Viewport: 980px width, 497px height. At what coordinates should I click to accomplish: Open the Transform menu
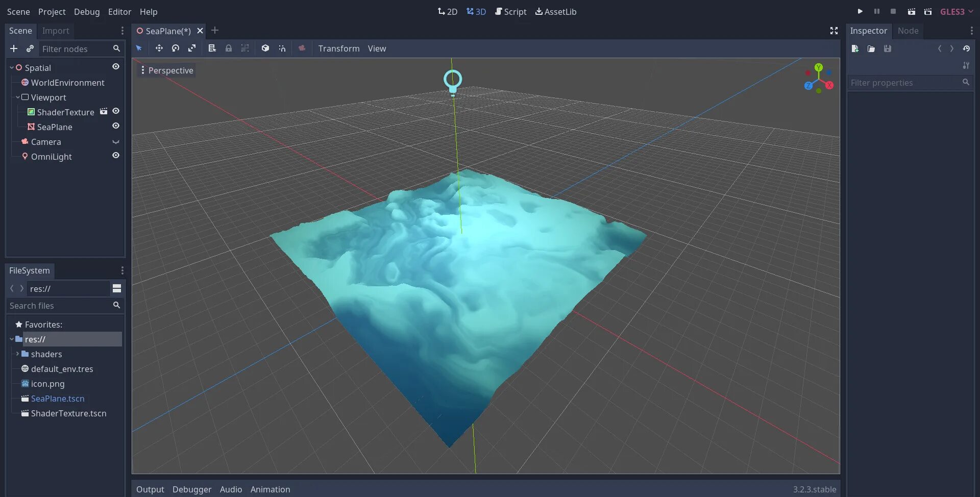pos(339,48)
